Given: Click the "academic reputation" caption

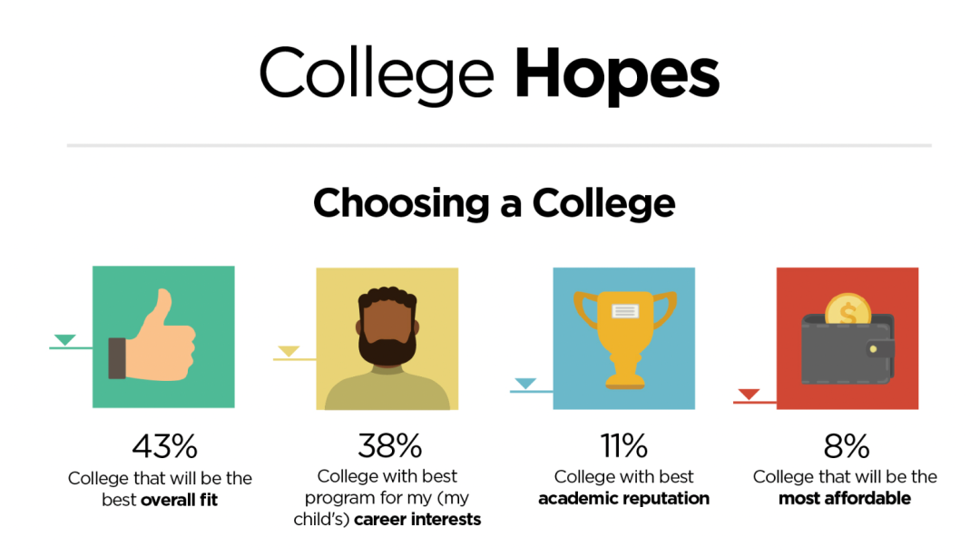Looking at the screenshot, I should click(x=623, y=498).
